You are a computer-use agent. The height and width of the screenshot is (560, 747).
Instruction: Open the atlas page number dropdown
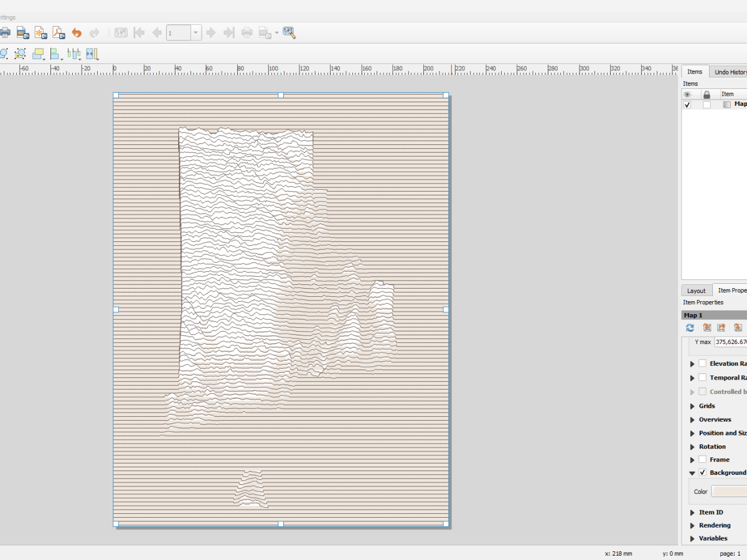[x=195, y=32]
